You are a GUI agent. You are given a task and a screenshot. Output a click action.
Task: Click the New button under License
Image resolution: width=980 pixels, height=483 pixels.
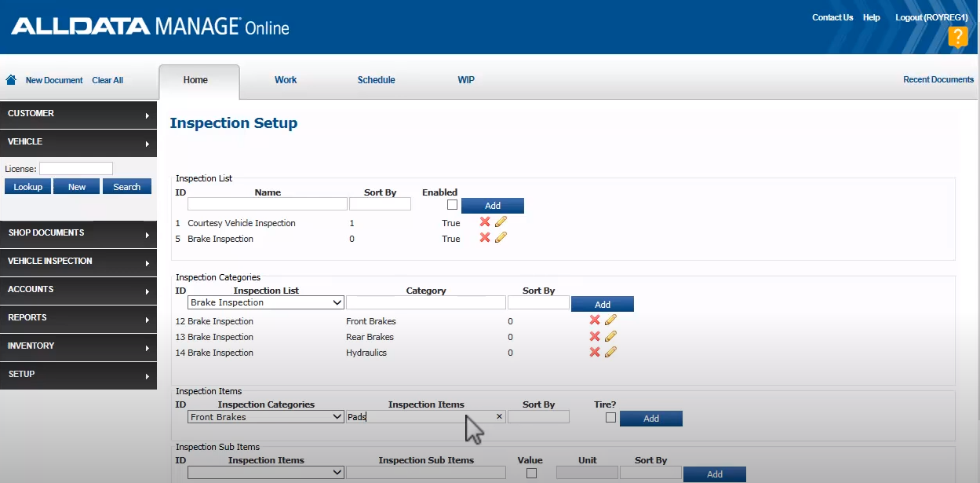77,187
